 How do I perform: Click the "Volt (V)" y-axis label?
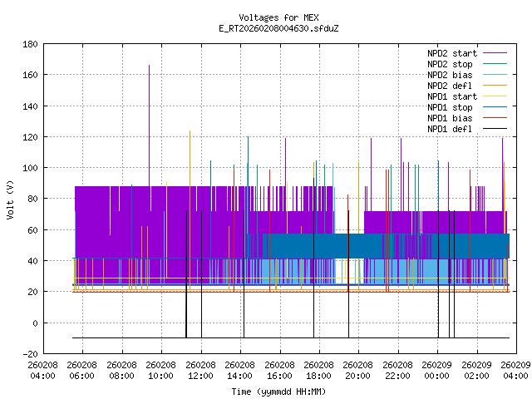tap(9, 198)
